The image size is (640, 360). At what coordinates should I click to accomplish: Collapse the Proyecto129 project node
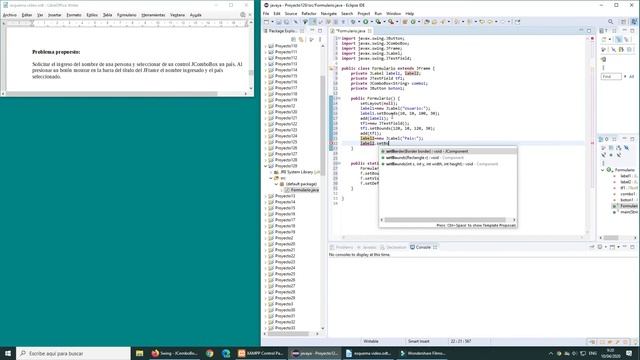point(266,166)
